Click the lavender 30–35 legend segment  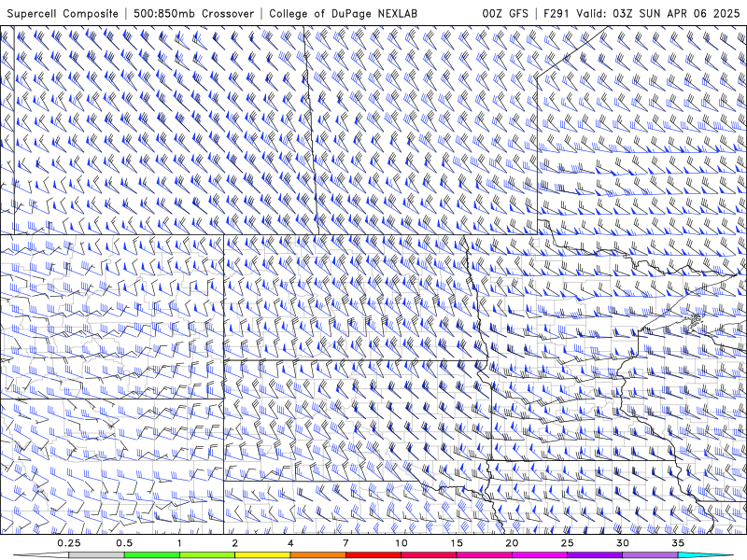click(x=650, y=555)
